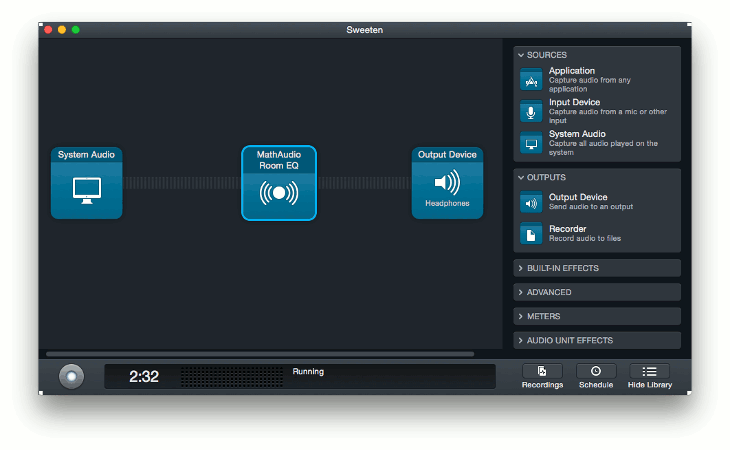This screenshot has width=730, height=450.
Task: Click the System Audio monitor icon in Sources
Action: pos(531,143)
